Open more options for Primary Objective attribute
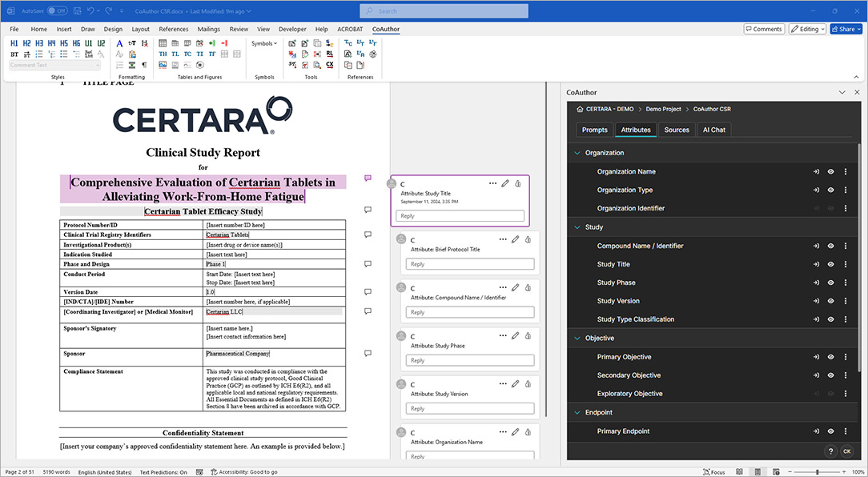Image resolution: width=868 pixels, height=477 pixels. (846, 357)
